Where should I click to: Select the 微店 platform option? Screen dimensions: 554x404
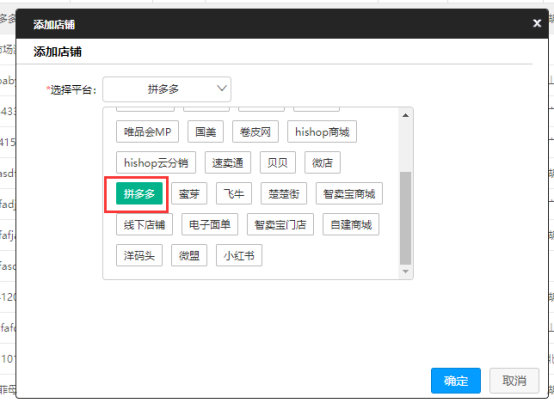click(322, 163)
